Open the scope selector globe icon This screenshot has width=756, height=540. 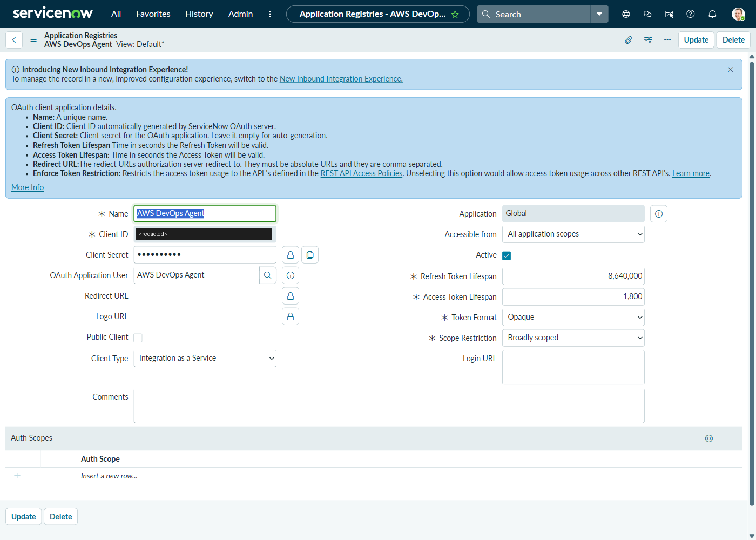[626, 14]
